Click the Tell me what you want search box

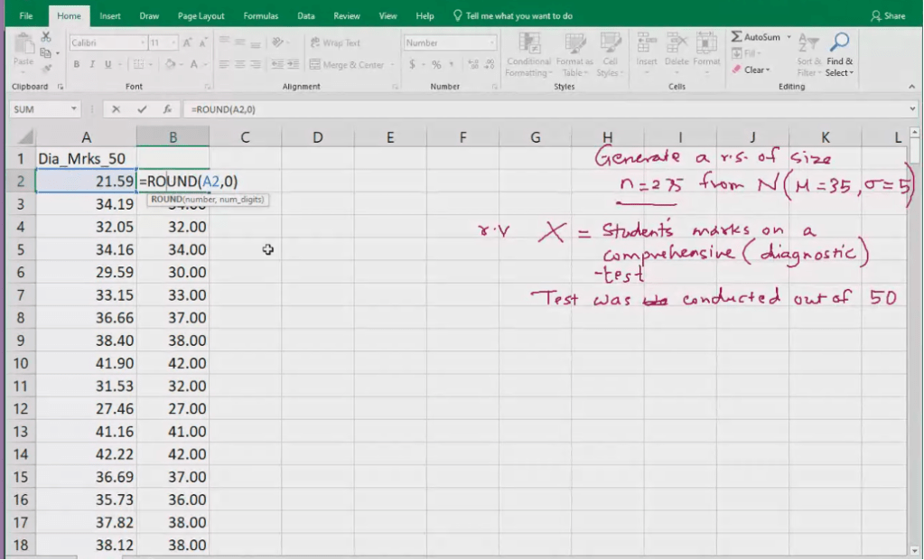point(518,16)
